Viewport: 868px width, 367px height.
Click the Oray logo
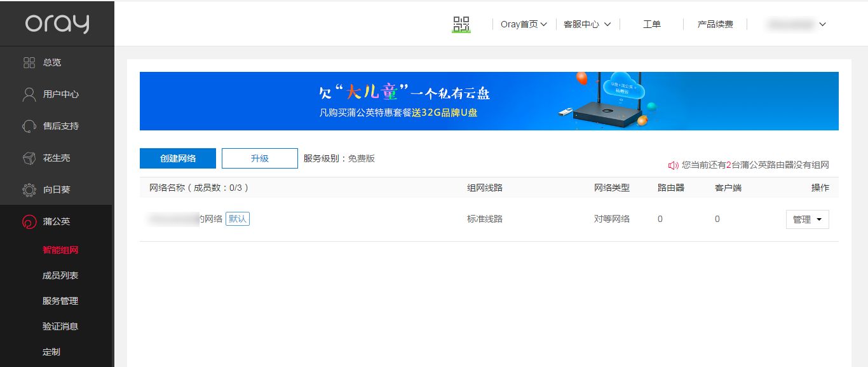(x=57, y=24)
